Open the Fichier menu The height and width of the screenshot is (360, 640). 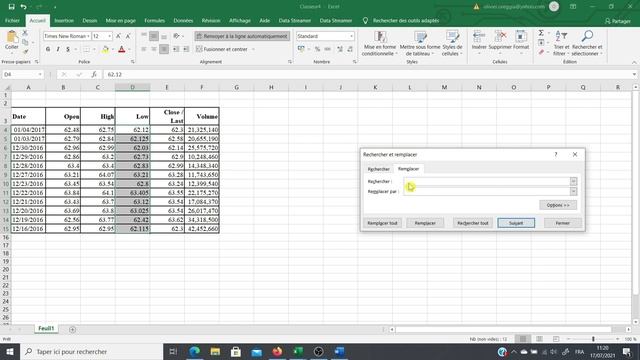coord(12,20)
